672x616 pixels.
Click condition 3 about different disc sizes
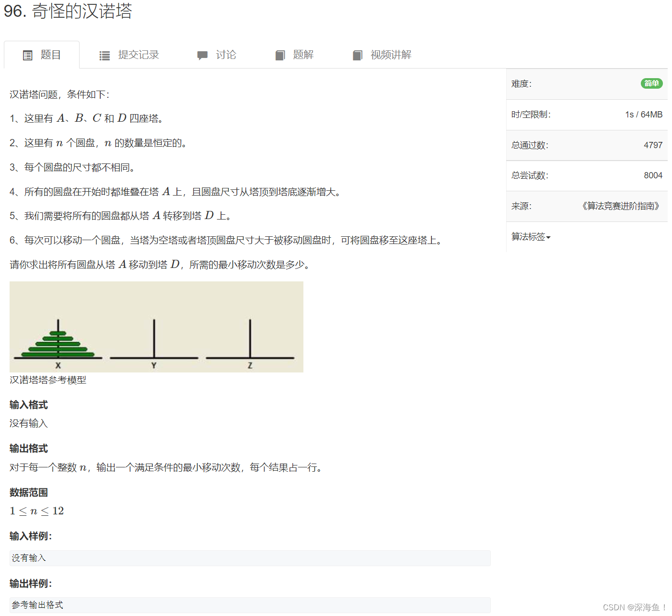click(73, 167)
